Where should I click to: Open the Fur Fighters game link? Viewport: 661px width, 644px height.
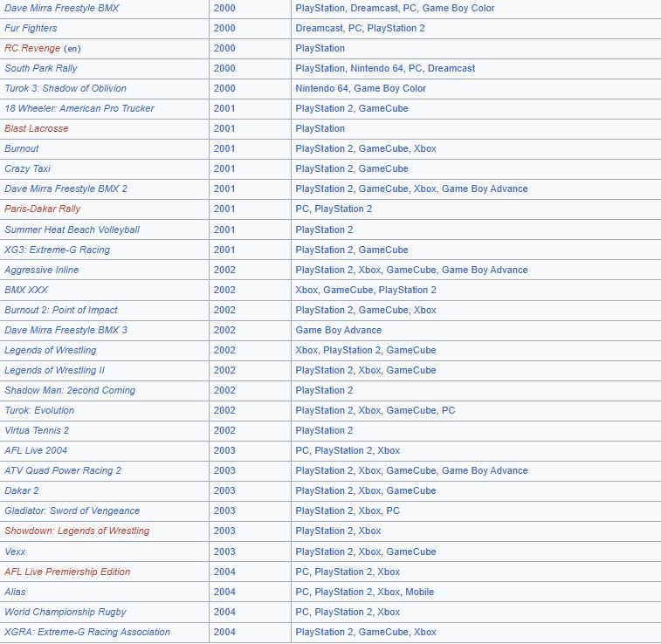click(31, 28)
